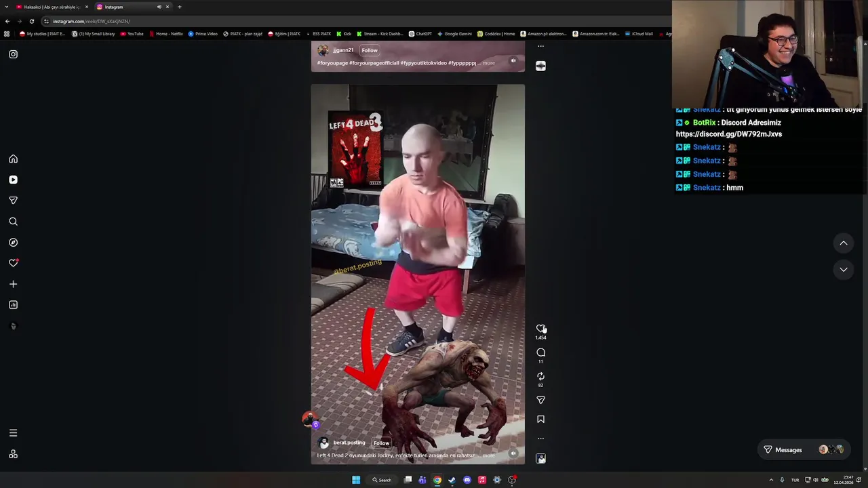Go to Instagram Home via sidebar icon
This screenshot has height=488, width=868.
tap(13, 159)
